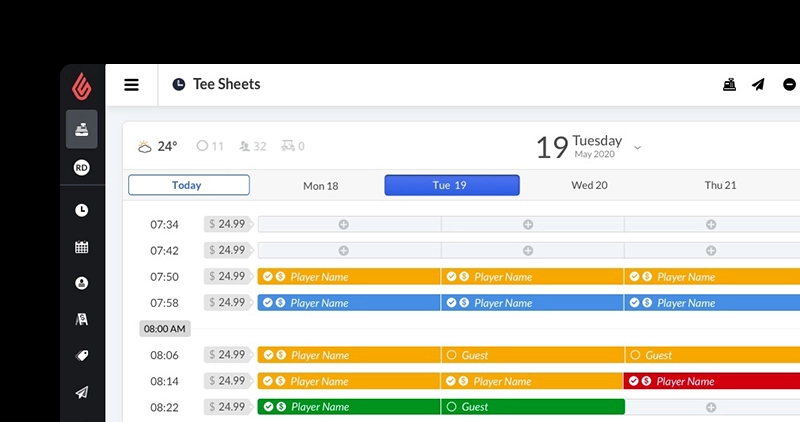Open the RD user profile badge
This screenshot has height=422, width=800.
coord(82,167)
